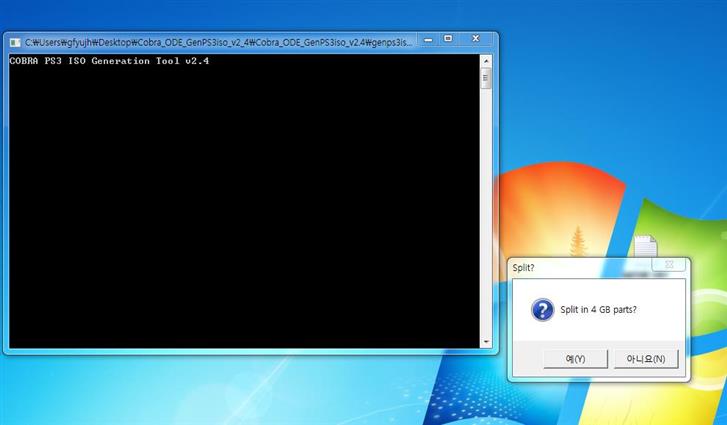Click the console scrollbar up arrow
727x425 pixels.
click(487, 60)
